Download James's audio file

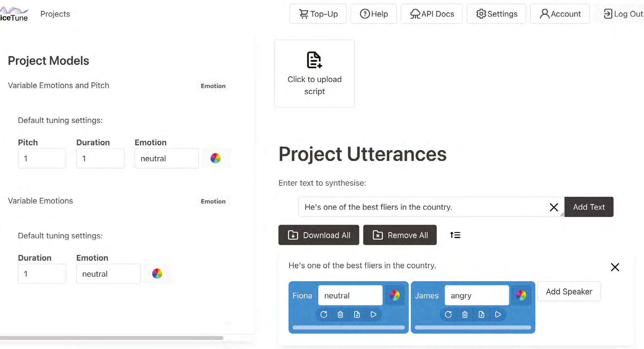[x=481, y=315]
